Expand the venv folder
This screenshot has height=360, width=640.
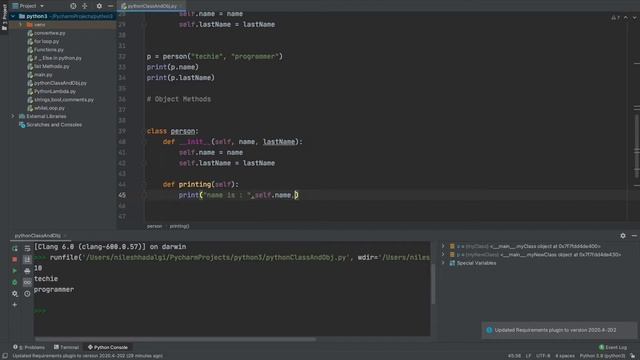tap(20, 25)
